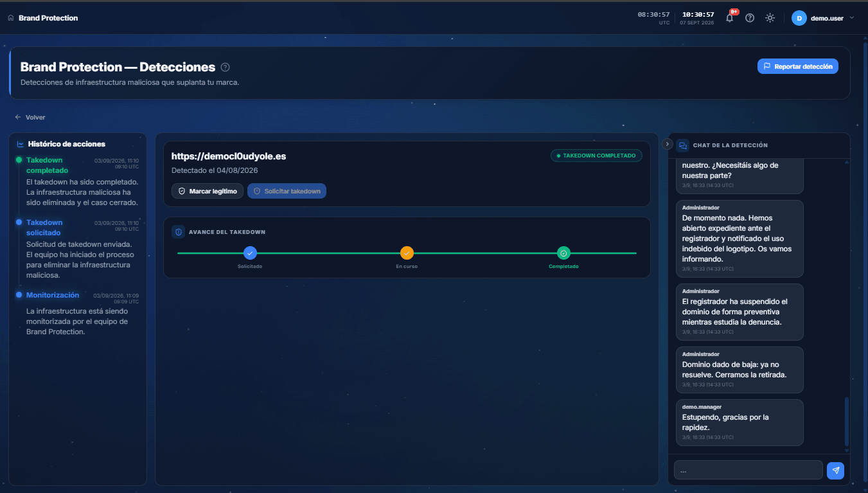This screenshot has height=493, width=868.
Task: Click the 08:30:57 UTC clock
Action: (653, 18)
